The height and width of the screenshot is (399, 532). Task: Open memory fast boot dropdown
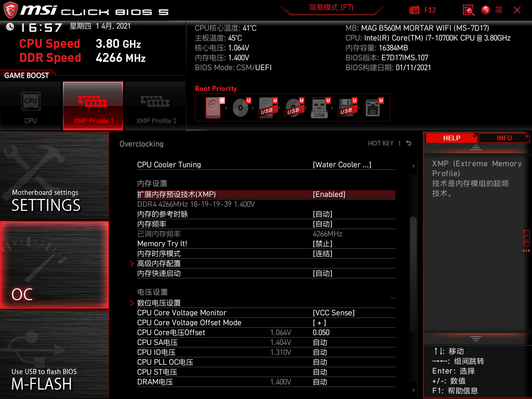point(322,273)
